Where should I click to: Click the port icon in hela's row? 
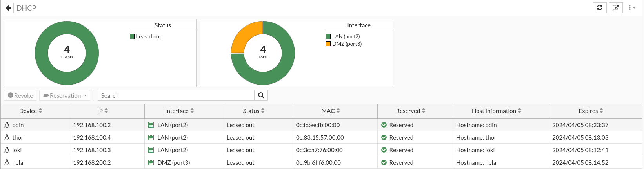tap(151, 162)
